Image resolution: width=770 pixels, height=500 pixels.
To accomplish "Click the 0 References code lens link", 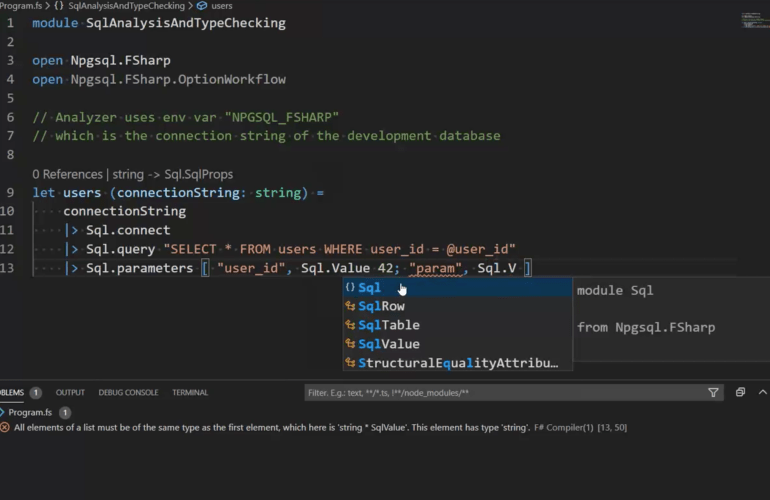I will coord(67,174).
